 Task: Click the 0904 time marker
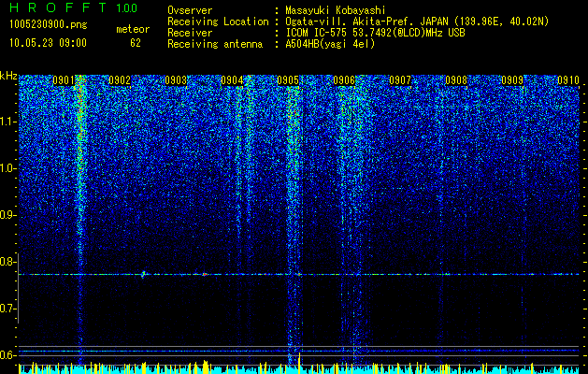pyautogui.click(x=232, y=80)
